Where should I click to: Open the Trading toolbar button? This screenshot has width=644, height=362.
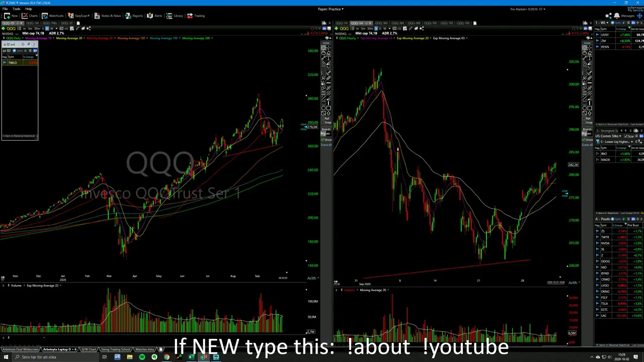point(196,16)
